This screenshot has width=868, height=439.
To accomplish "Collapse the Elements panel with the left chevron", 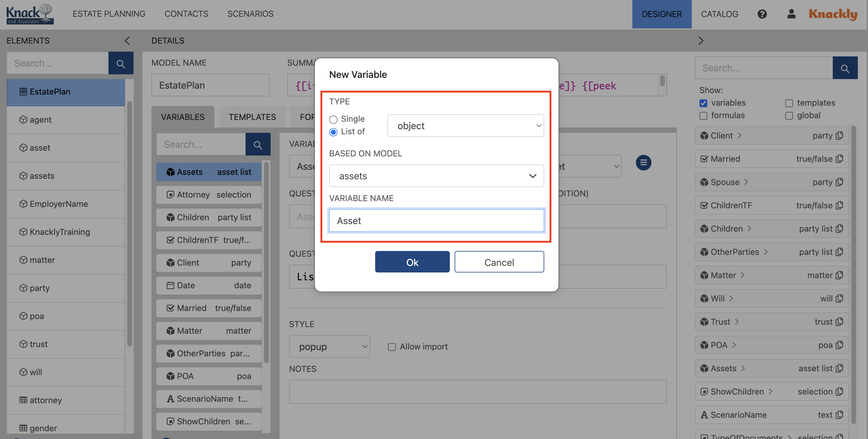I will coord(127,40).
